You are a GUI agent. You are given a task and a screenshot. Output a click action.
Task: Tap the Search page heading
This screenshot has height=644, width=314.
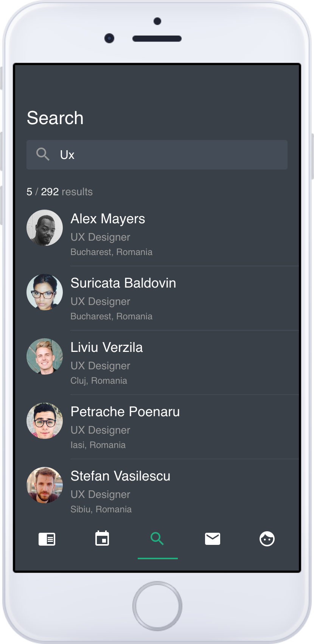pos(55,118)
